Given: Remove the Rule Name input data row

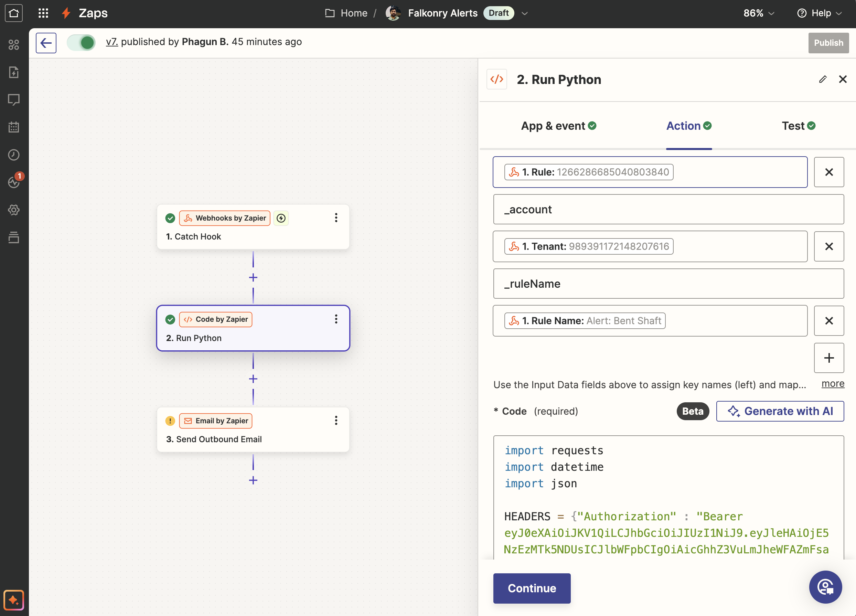Looking at the screenshot, I should [x=829, y=321].
